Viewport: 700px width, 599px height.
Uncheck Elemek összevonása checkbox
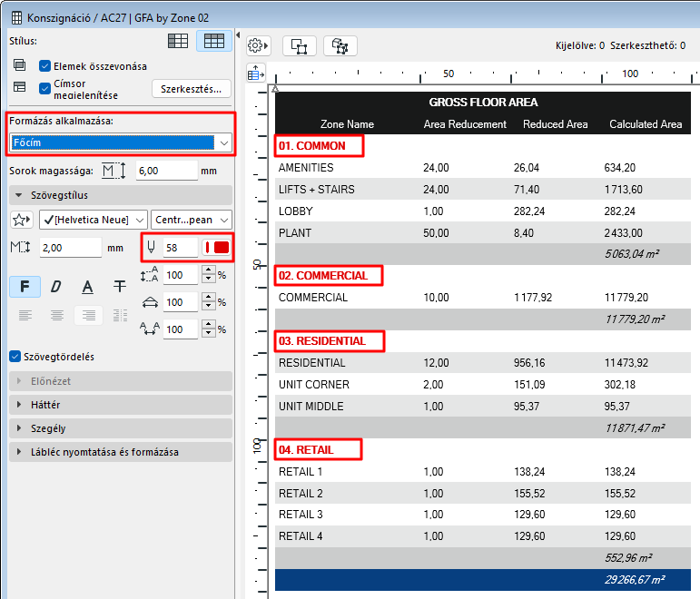click(x=45, y=66)
